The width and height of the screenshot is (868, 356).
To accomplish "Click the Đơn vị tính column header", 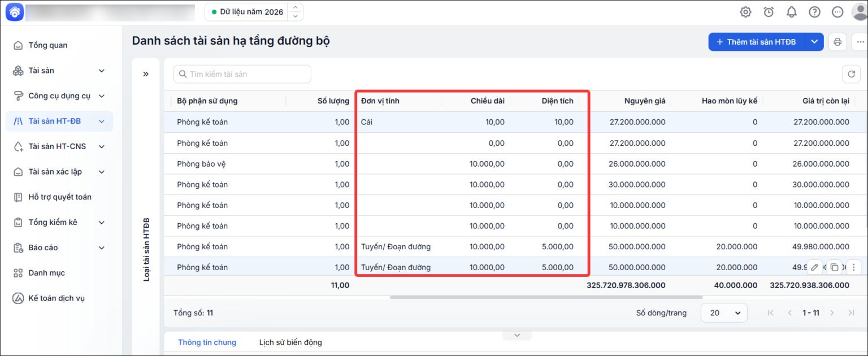I will (380, 101).
